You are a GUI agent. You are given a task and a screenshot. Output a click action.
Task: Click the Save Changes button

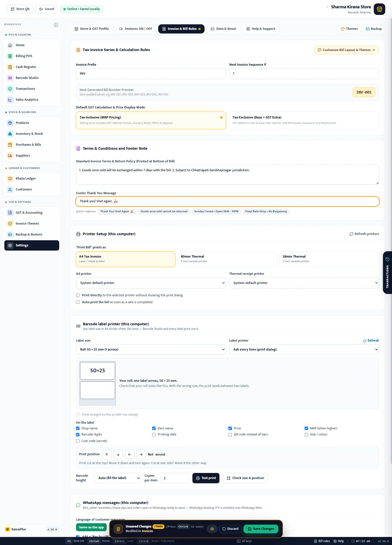coord(261,529)
